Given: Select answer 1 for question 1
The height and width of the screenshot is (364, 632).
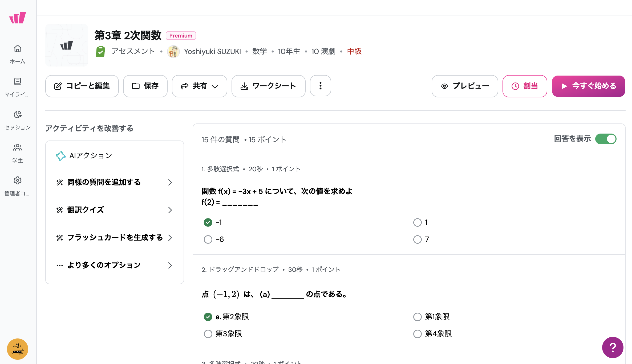Looking at the screenshot, I should [x=418, y=222].
